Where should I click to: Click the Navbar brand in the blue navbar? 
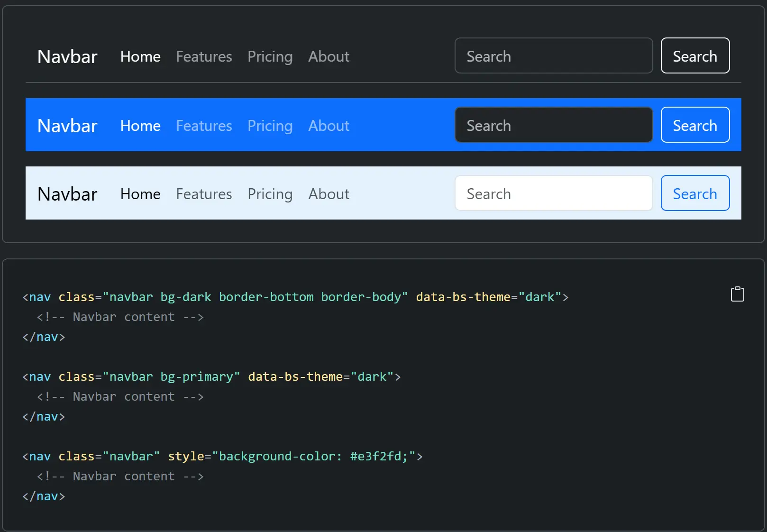[67, 126]
